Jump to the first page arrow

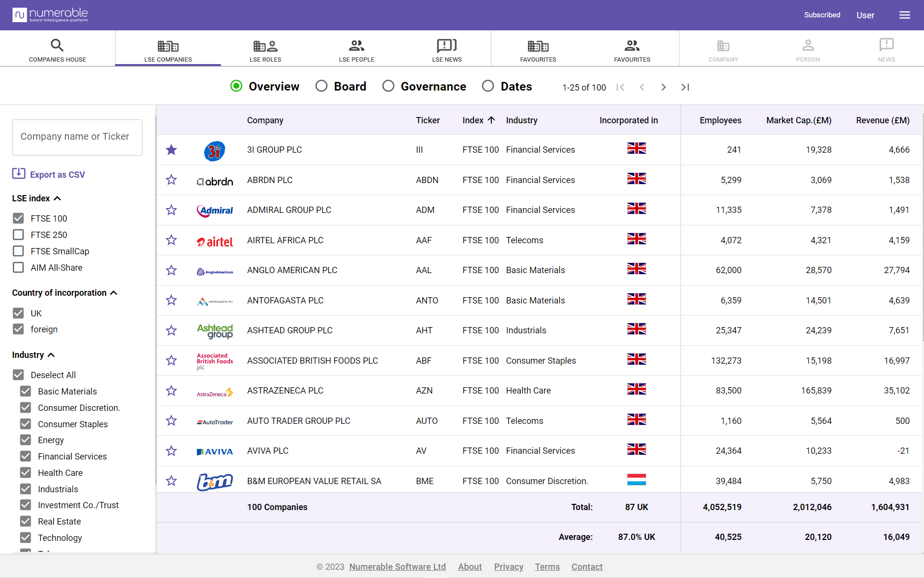620,87
